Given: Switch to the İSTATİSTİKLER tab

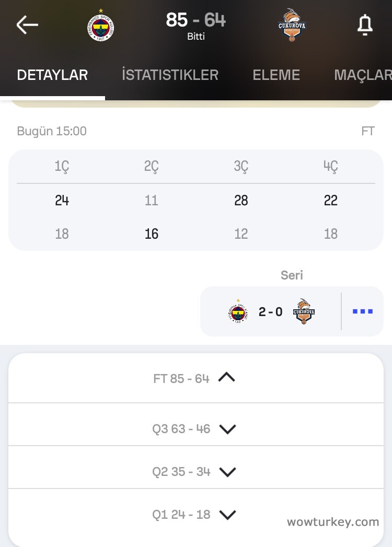Looking at the screenshot, I should 170,75.
